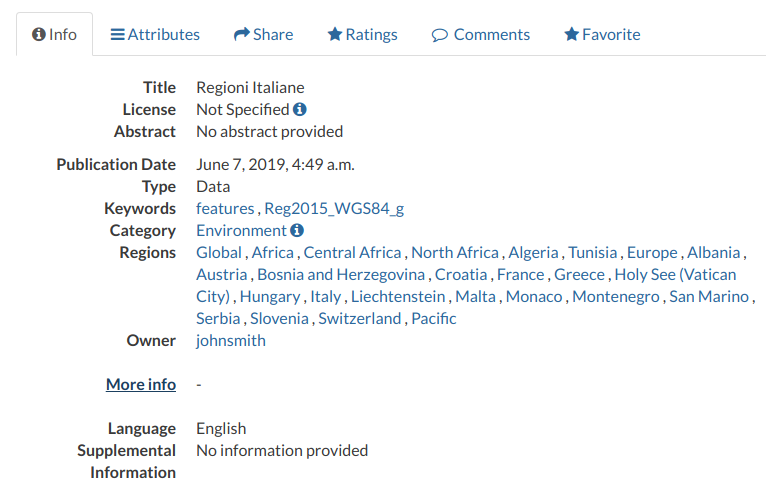Select the features keyword link

click(225, 208)
